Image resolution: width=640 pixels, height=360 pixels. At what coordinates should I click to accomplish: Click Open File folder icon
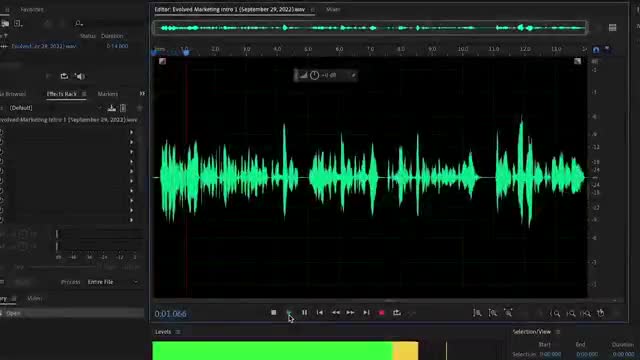coord(5,24)
